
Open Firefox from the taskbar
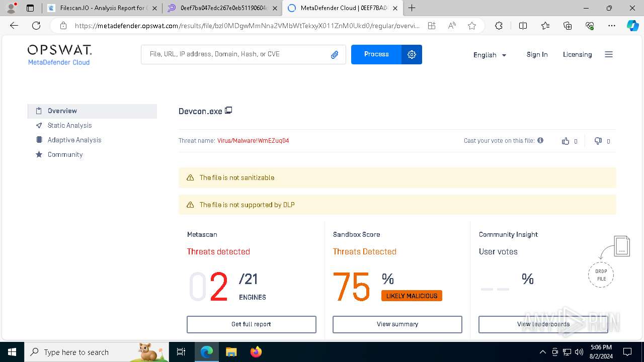pos(256,352)
